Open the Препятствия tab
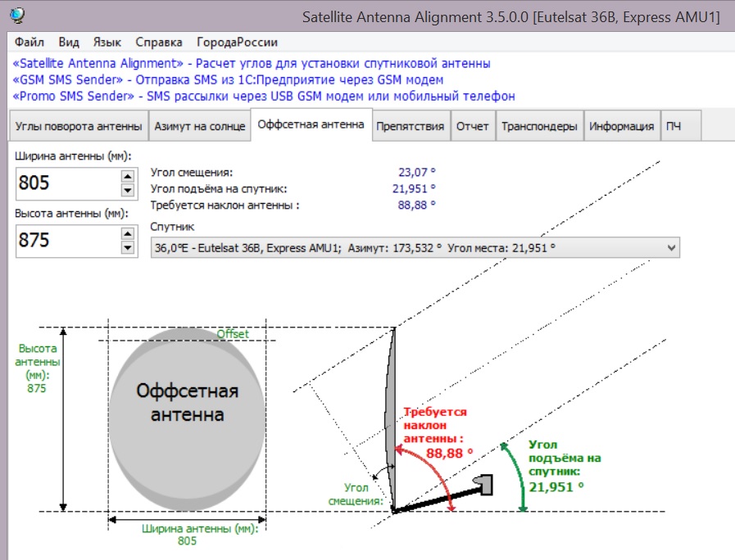Image resolution: width=735 pixels, height=560 pixels. 410,126
